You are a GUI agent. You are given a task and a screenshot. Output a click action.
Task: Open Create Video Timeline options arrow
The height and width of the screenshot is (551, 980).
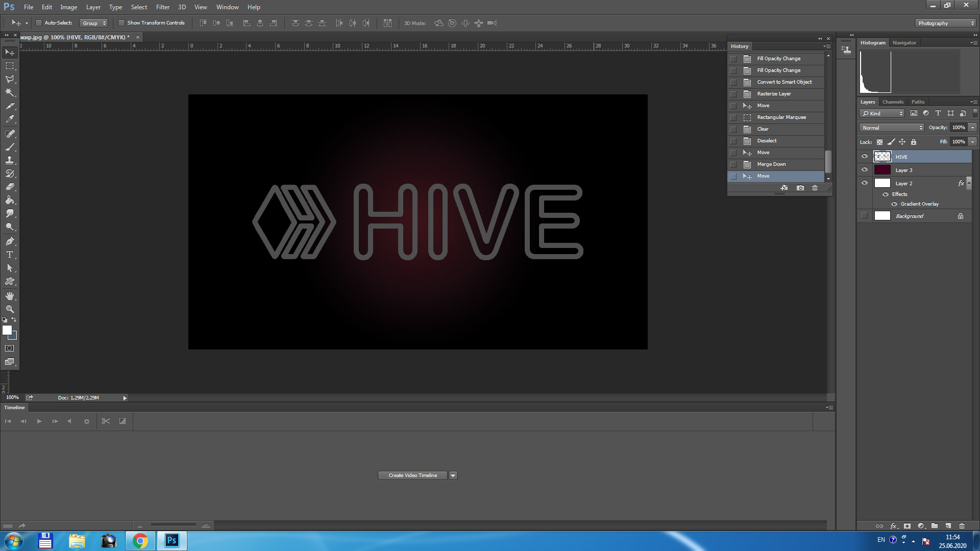click(453, 475)
